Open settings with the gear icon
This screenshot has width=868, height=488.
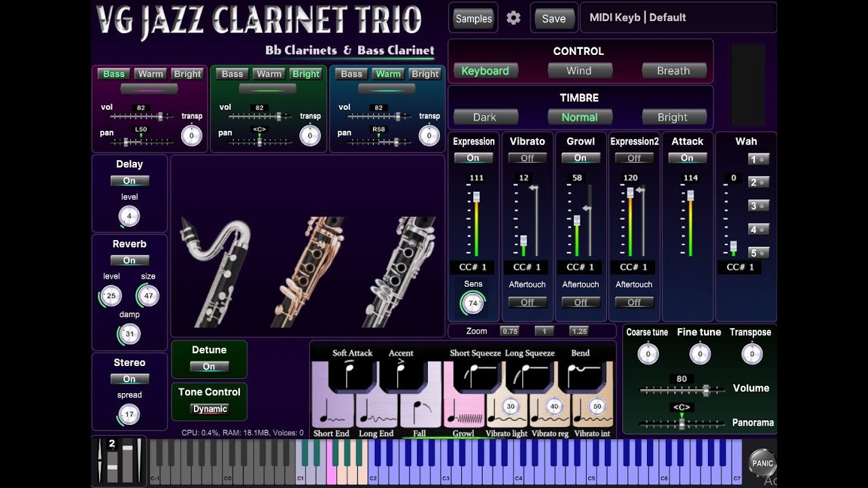513,18
